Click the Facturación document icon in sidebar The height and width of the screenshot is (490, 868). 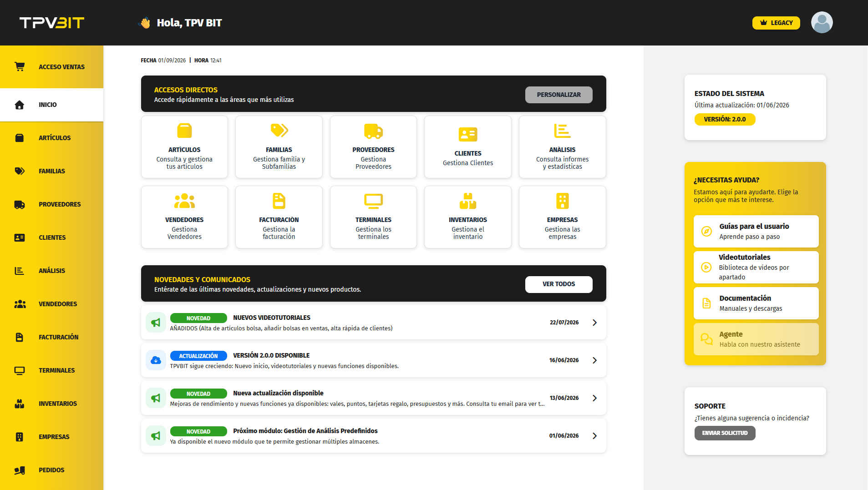(20, 337)
